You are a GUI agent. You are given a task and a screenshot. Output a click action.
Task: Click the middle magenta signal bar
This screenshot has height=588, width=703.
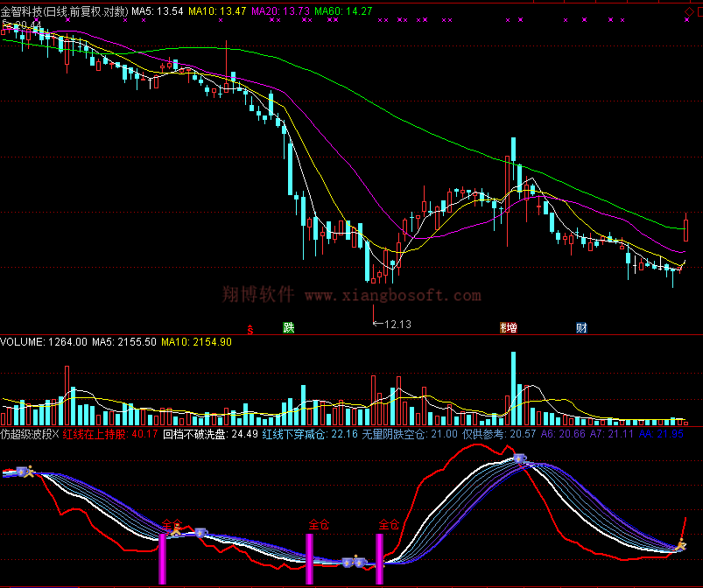click(309, 559)
